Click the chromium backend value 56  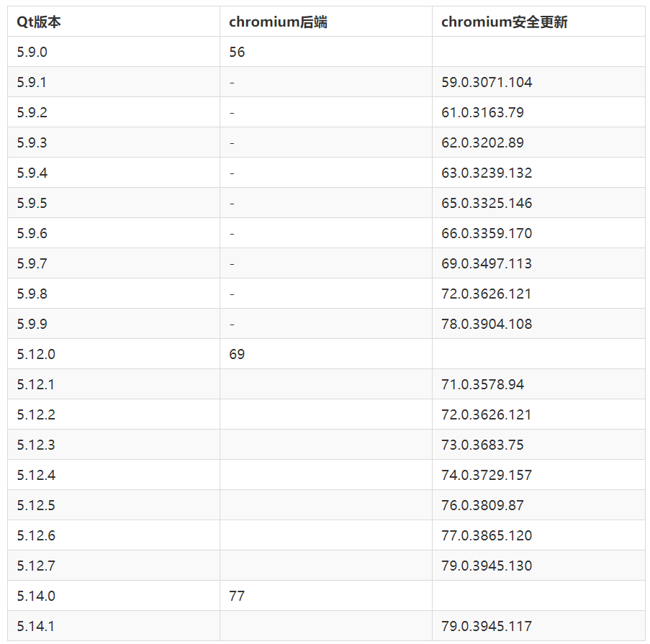(x=237, y=52)
